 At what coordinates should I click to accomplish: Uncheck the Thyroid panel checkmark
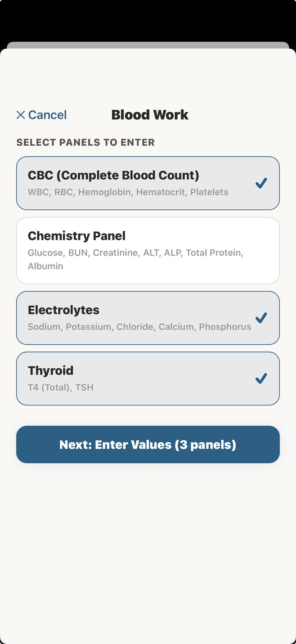[x=261, y=378]
